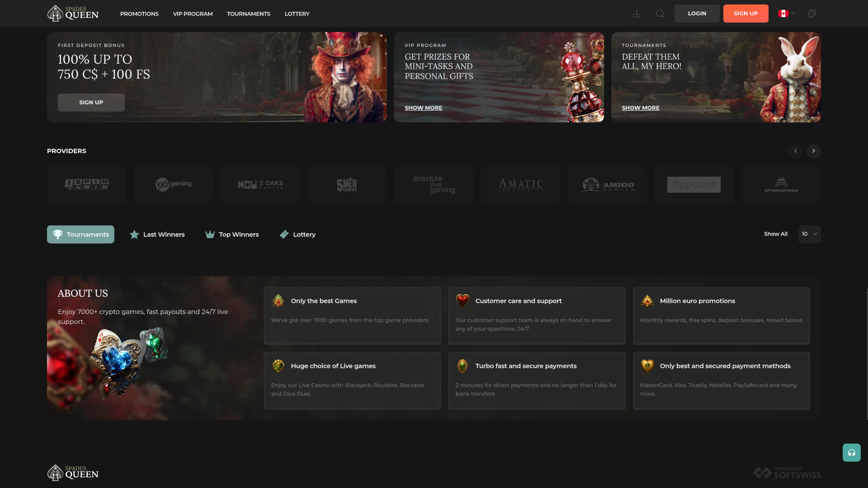Image resolution: width=868 pixels, height=488 pixels.
Task: Click the Turbo fast payments gem icon
Action: [x=462, y=366]
